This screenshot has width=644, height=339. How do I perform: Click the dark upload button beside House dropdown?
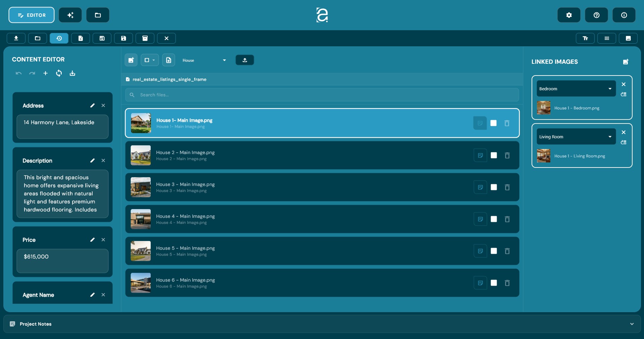click(244, 60)
